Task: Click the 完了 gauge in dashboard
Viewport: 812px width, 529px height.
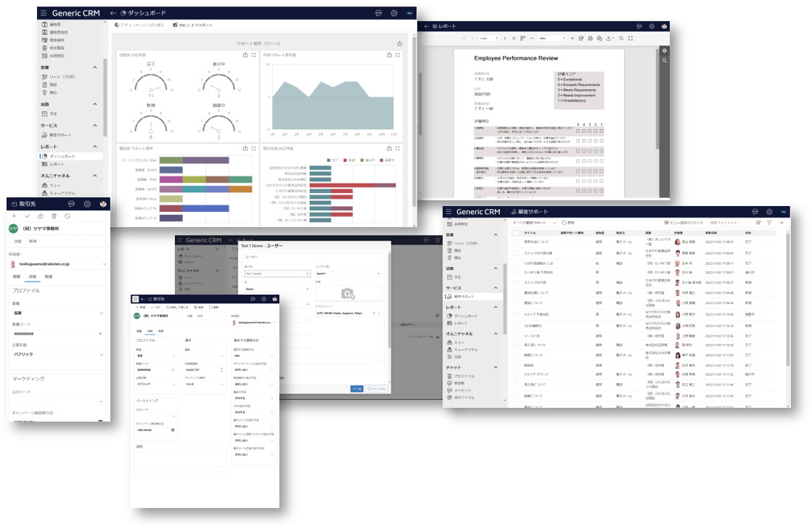Action: coord(151,82)
